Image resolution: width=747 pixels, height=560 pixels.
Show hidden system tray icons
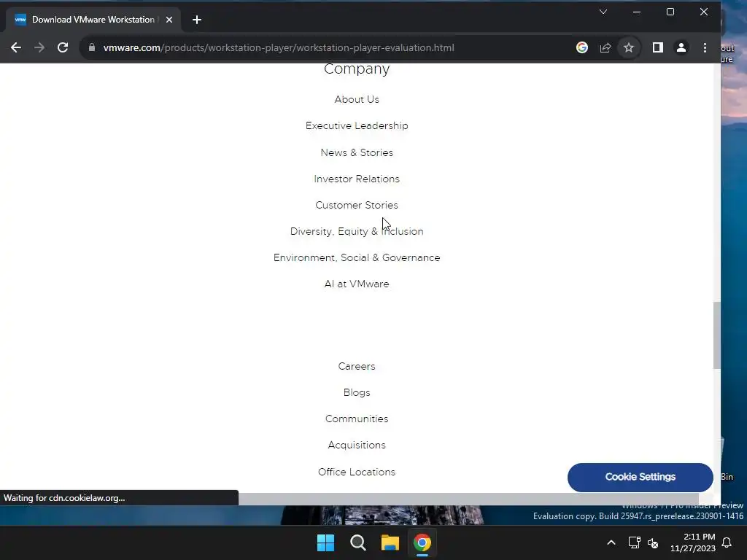point(611,542)
